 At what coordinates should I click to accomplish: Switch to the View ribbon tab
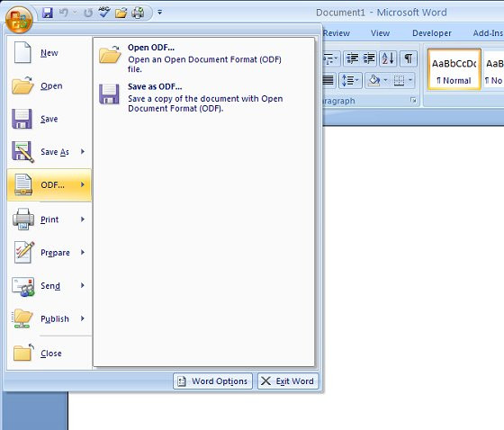(x=380, y=33)
